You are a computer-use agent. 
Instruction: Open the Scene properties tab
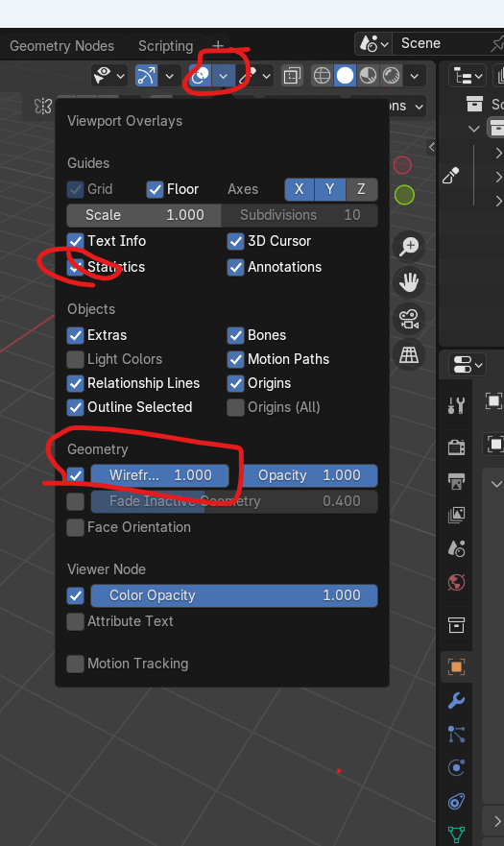[457, 548]
